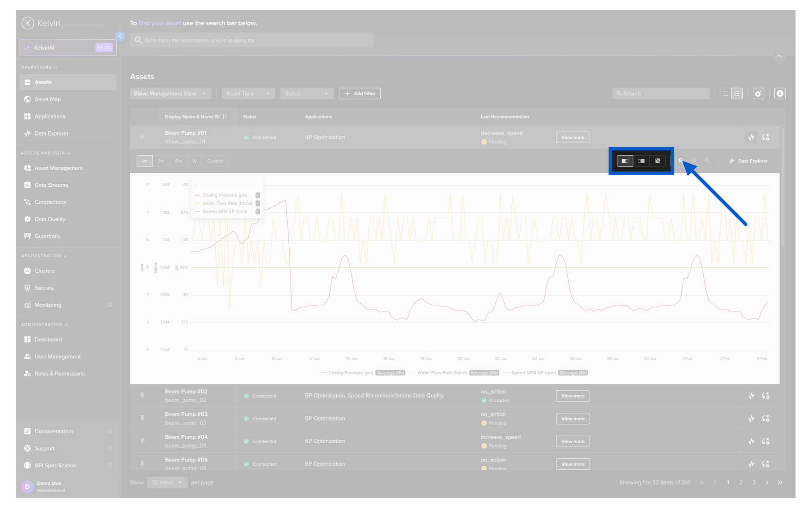This screenshot has height=508, width=812.
Task: Collapse the sidebar with arrow button
Action: pyautogui.click(x=120, y=36)
